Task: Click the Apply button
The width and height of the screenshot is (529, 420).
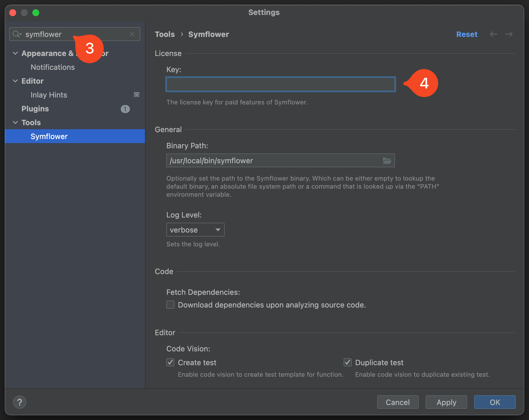Action: point(446,402)
